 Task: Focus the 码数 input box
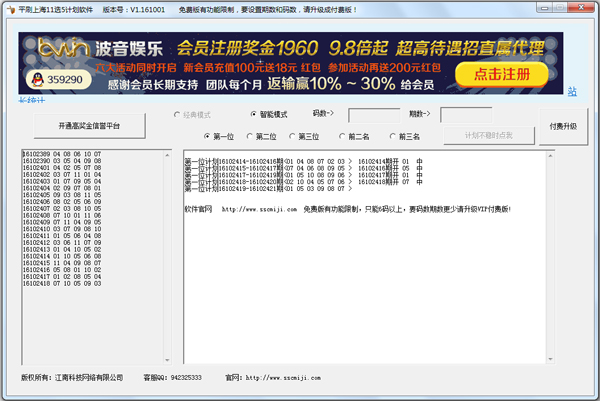pyautogui.click(x=374, y=115)
